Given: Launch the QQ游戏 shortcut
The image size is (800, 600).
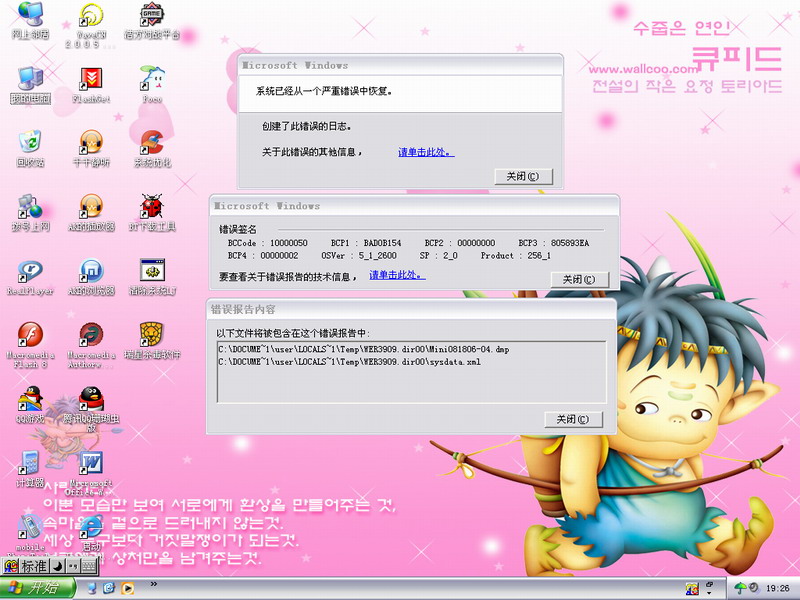Looking at the screenshot, I should [x=30, y=405].
